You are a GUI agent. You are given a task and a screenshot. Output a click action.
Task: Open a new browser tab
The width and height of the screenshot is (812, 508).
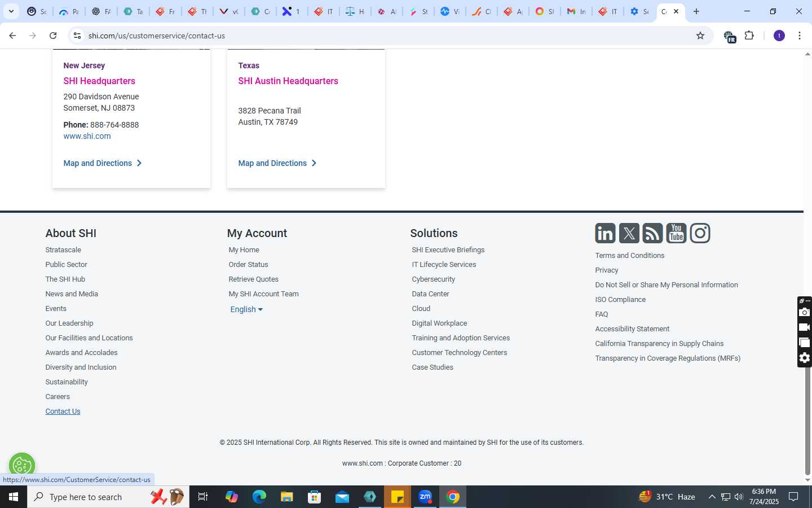(x=696, y=11)
